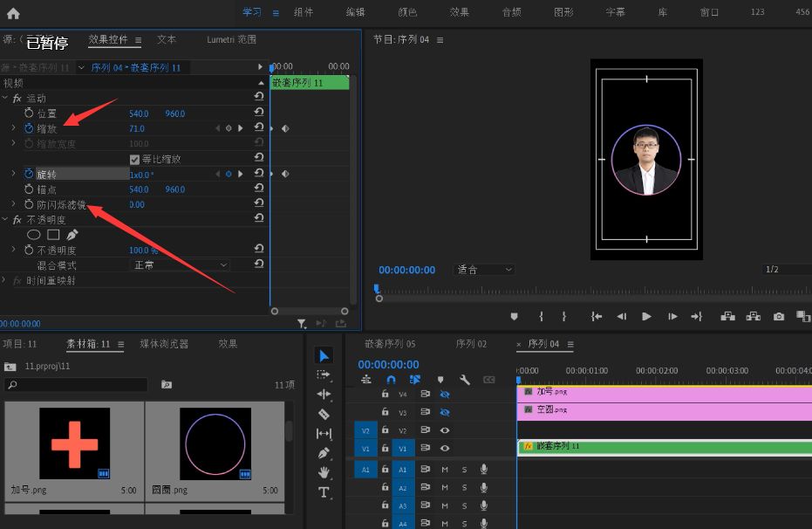Select the Selection tool in timeline toolbar

[x=324, y=355]
